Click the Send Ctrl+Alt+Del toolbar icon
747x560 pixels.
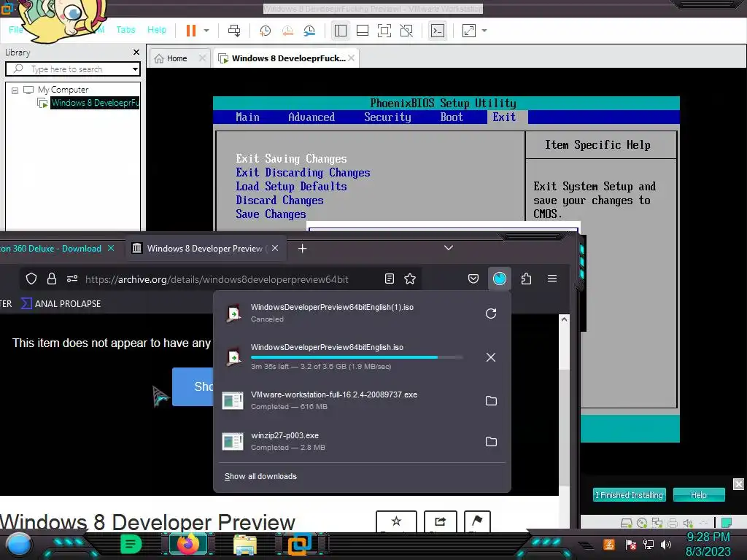[x=234, y=31]
